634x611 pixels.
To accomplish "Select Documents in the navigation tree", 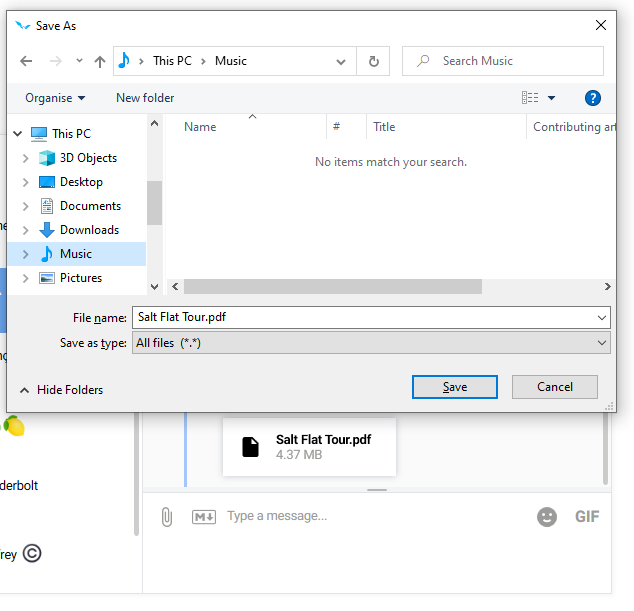I will pos(90,206).
